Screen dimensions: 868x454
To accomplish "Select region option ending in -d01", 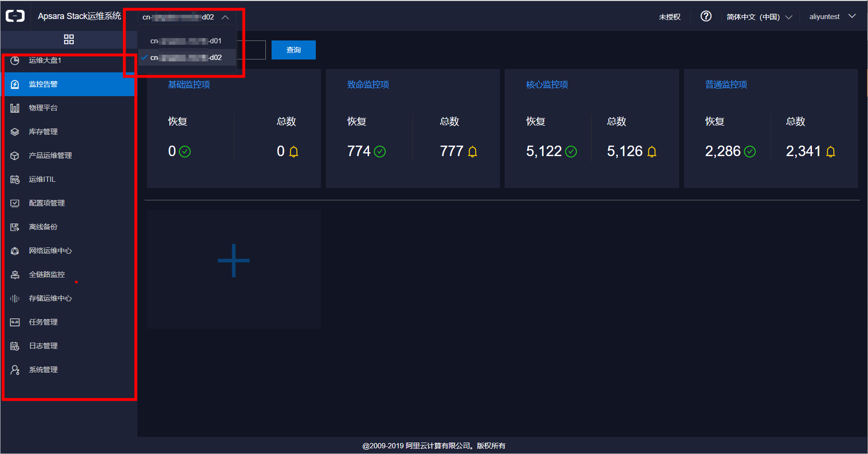I will tap(187, 41).
